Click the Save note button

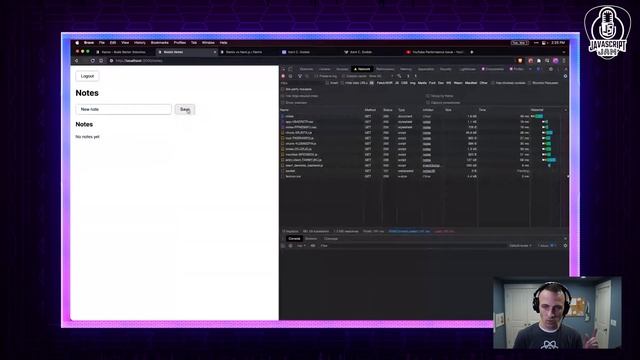pyautogui.click(x=185, y=109)
